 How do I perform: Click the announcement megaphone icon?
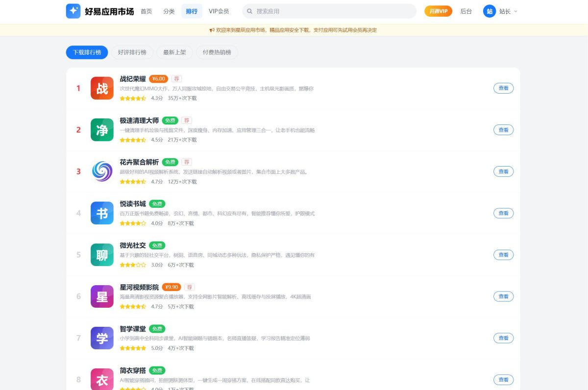[x=212, y=30]
